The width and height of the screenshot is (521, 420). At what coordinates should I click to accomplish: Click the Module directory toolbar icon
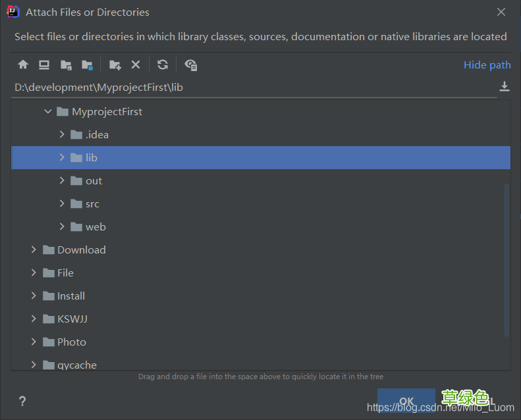pos(87,65)
